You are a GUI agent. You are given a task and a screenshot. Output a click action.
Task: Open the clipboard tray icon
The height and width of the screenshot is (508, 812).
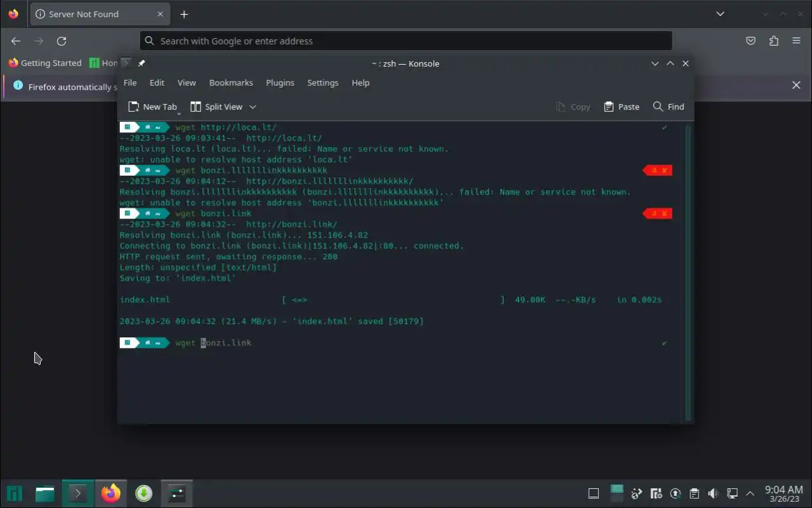tap(695, 493)
